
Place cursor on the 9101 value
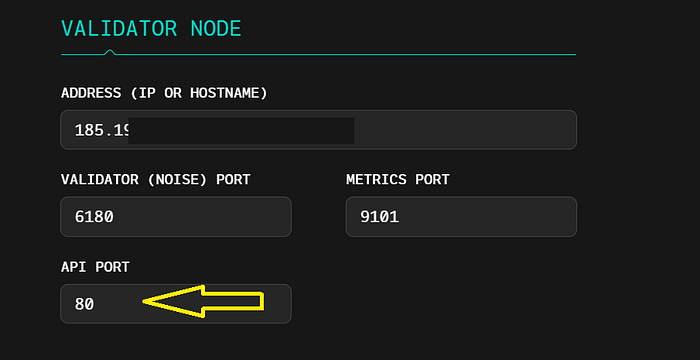[x=379, y=217]
